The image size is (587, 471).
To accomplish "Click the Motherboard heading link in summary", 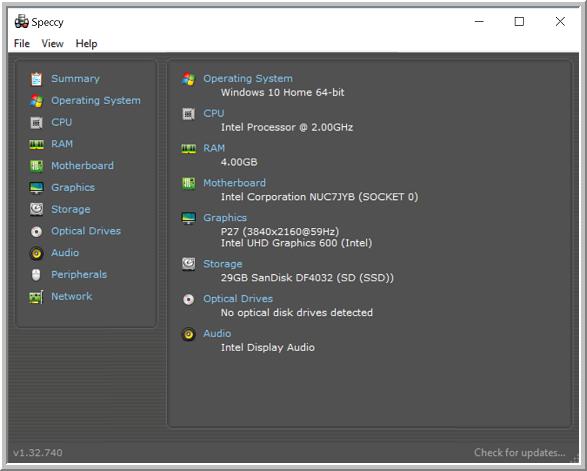I will click(x=234, y=183).
